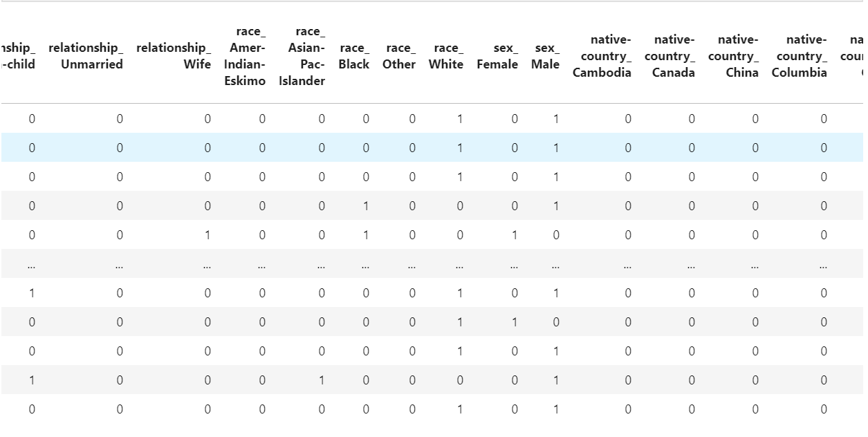Click the native-country_Canada column header

670,56
